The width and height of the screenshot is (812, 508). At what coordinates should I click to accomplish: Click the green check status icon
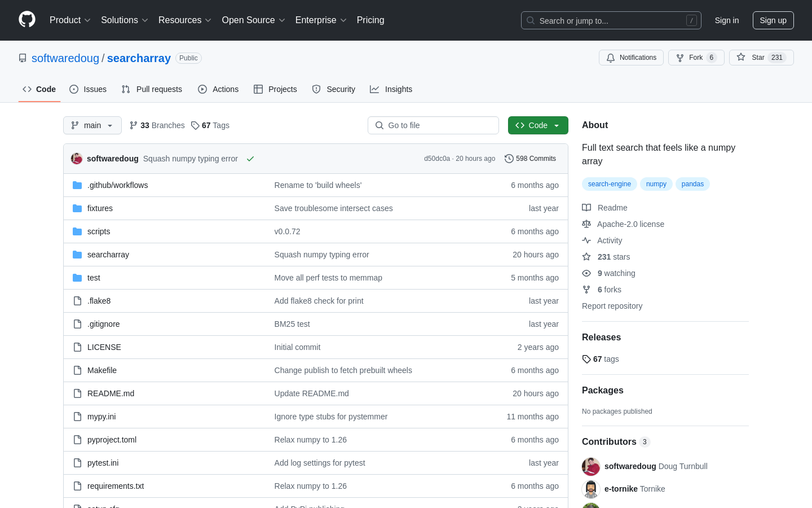coord(250,159)
